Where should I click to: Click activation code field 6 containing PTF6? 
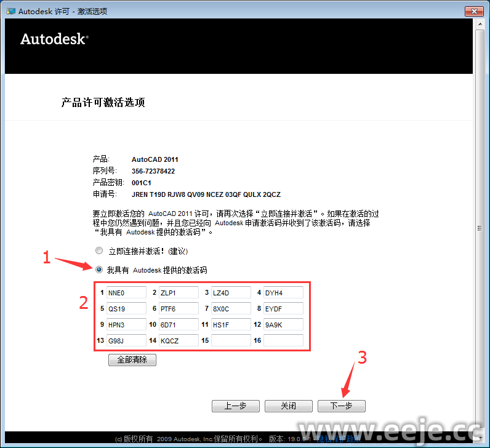pyautogui.click(x=179, y=308)
